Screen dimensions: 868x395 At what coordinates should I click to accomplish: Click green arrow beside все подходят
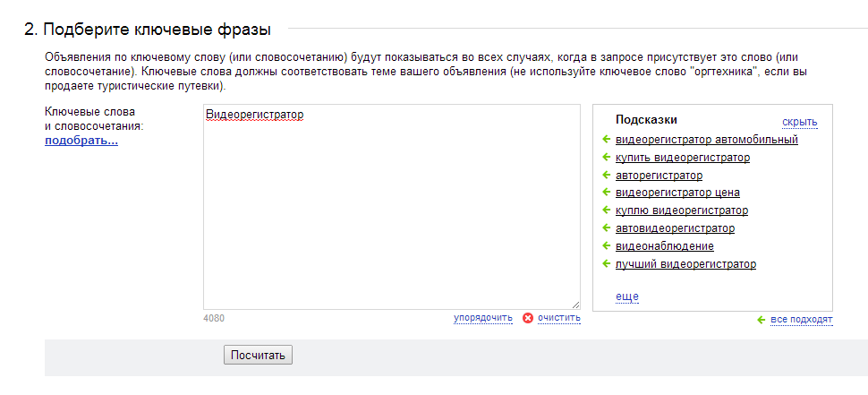pyautogui.click(x=761, y=320)
